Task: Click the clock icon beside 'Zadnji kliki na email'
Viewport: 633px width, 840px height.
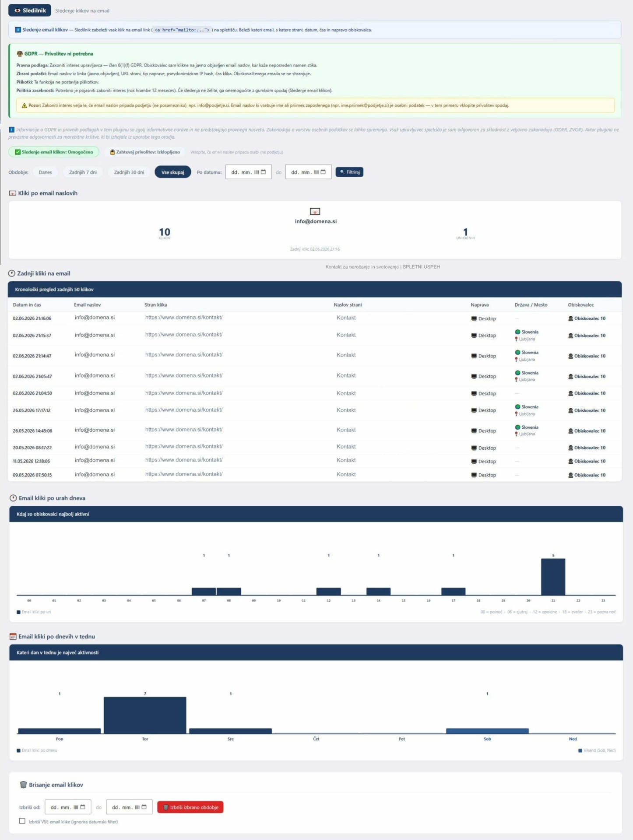Action: click(12, 273)
